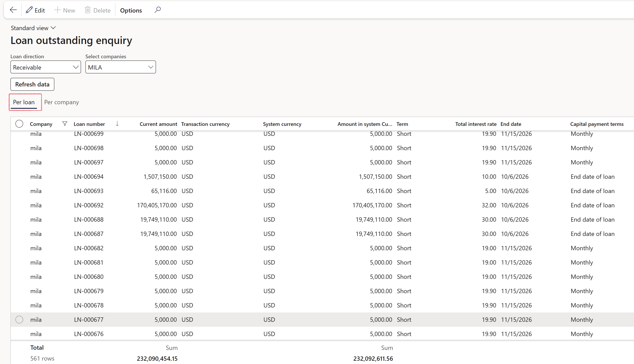This screenshot has width=634, height=364.
Task: Click the New plus button
Action: click(x=65, y=10)
